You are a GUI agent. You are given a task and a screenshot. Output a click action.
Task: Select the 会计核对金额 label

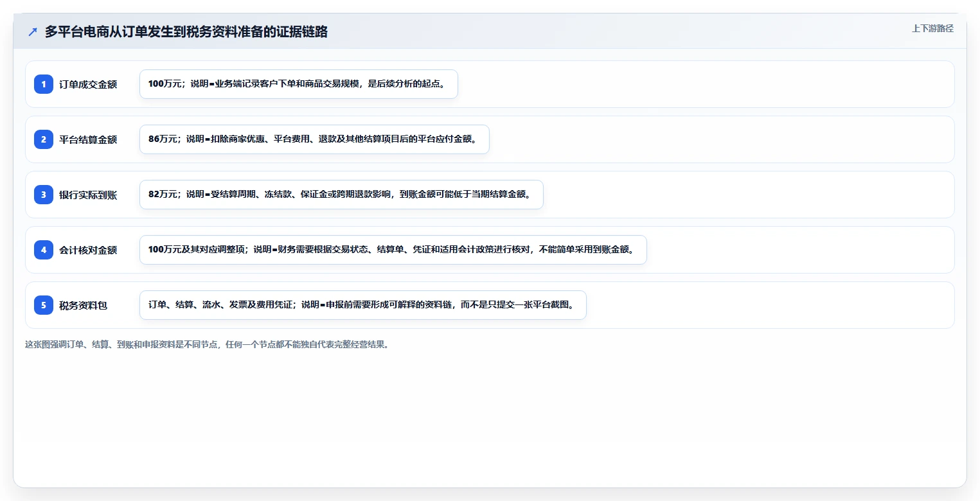coord(88,250)
